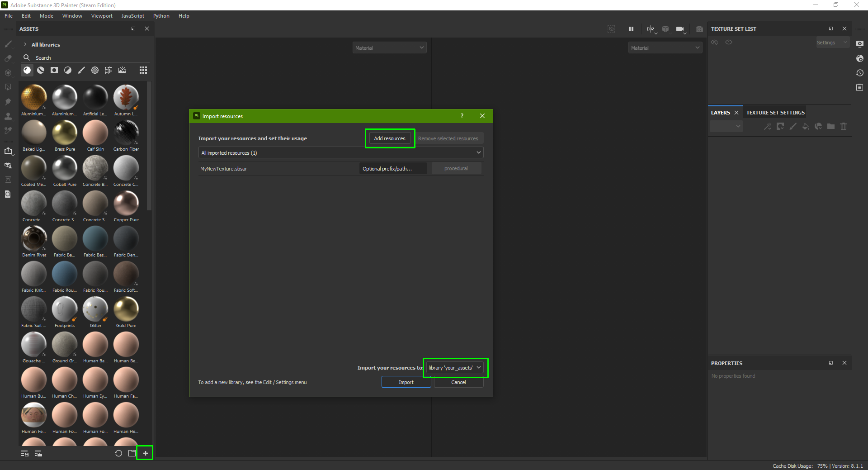Add effect via magic wand icon in Layers
The height and width of the screenshot is (470, 868).
[768, 127]
